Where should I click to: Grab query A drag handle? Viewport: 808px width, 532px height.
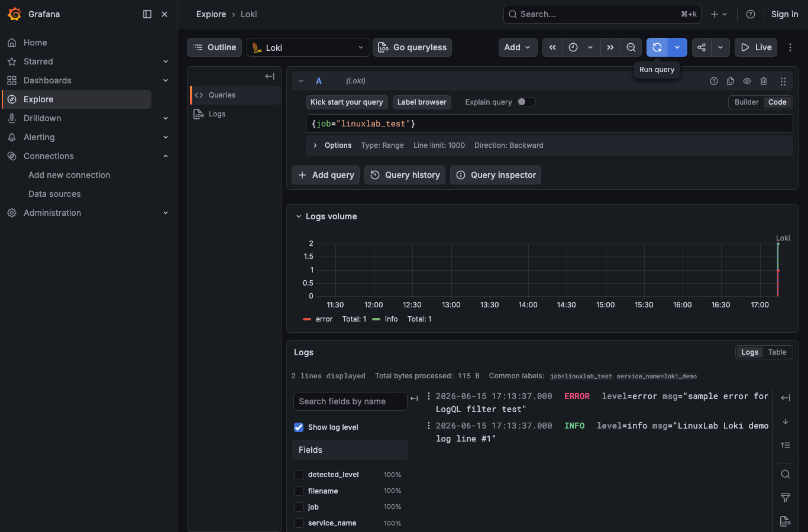[x=783, y=81]
